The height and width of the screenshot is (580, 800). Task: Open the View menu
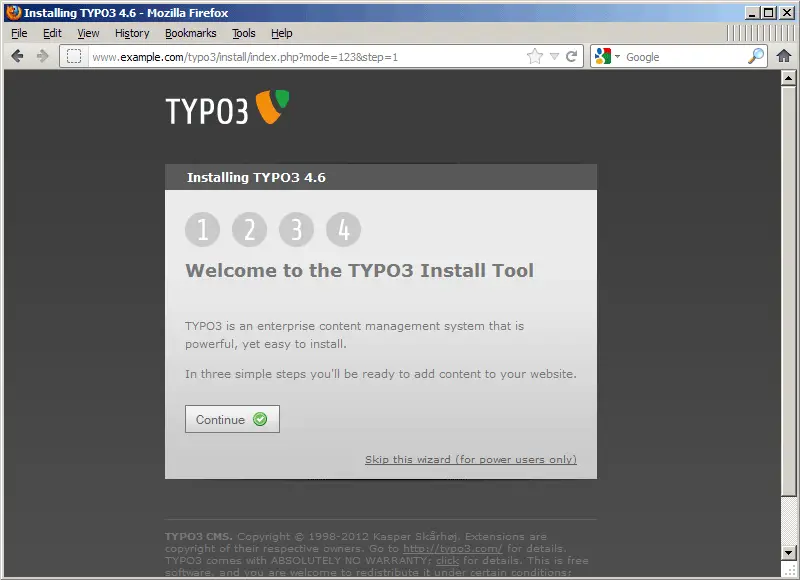coord(88,33)
